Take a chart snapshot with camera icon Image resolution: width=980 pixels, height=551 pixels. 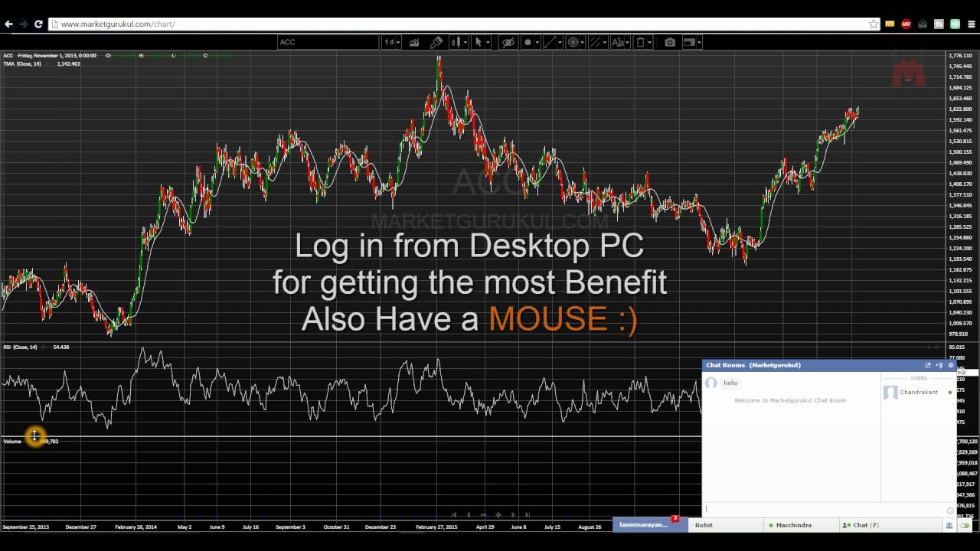pyautogui.click(x=670, y=42)
